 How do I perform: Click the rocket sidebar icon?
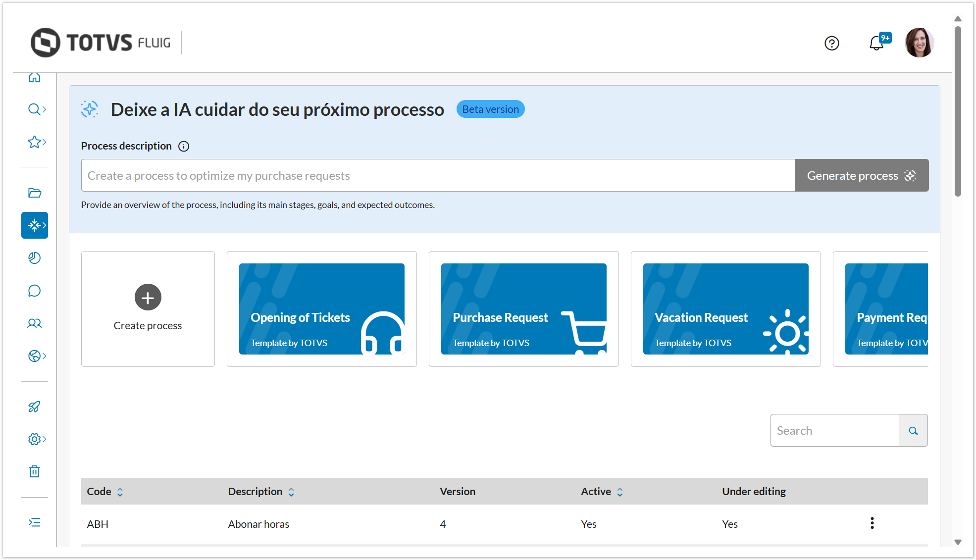35,407
